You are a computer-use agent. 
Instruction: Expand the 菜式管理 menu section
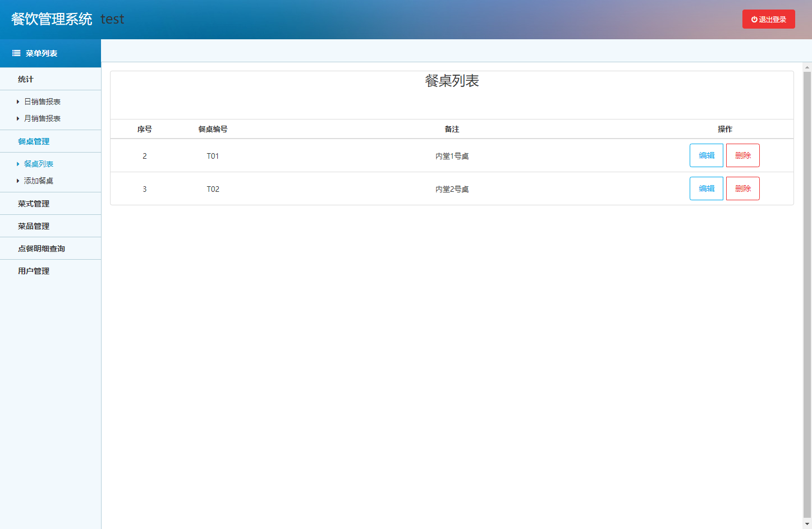click(34, 204)
